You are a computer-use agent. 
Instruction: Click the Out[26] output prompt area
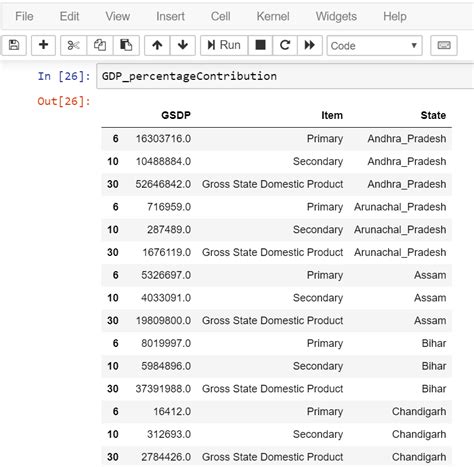tap(64, 101)
